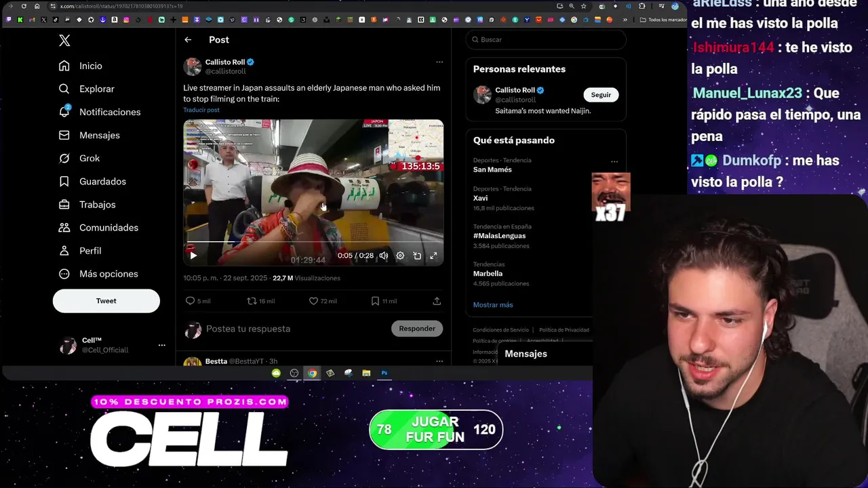The image size is (868, 488).
Task: Bookmark this page with the star icon
Action: (583, 6)
